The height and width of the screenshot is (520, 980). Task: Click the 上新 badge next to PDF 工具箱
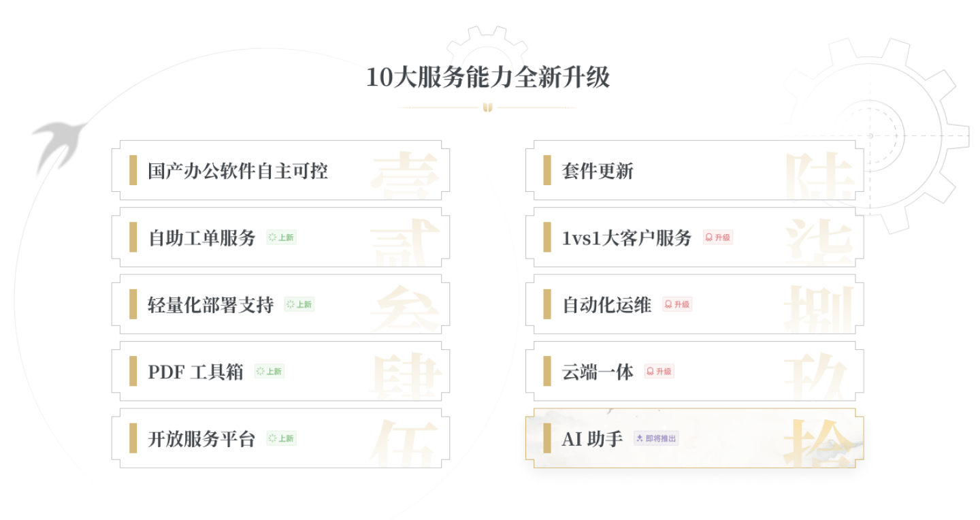[269, 371]
